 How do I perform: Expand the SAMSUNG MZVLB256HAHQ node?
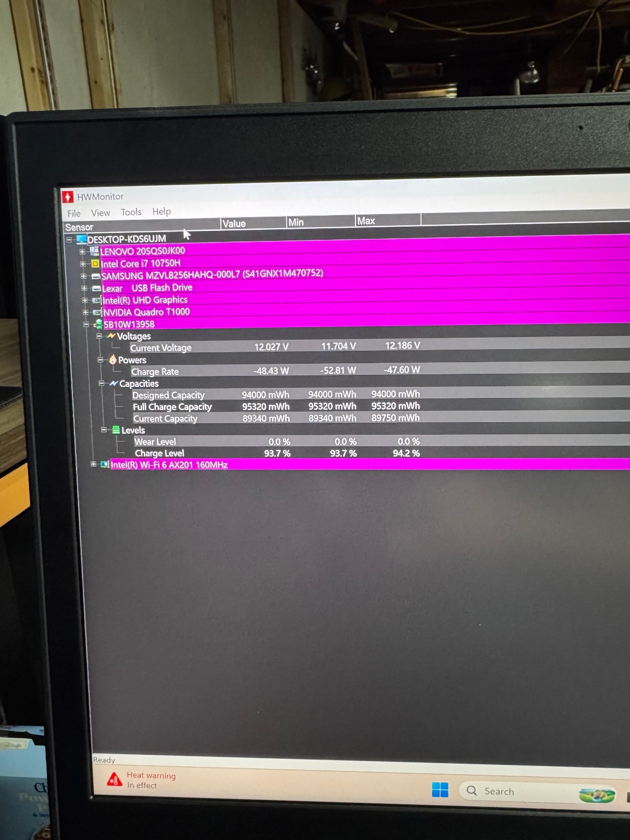(x=83, y=276)
